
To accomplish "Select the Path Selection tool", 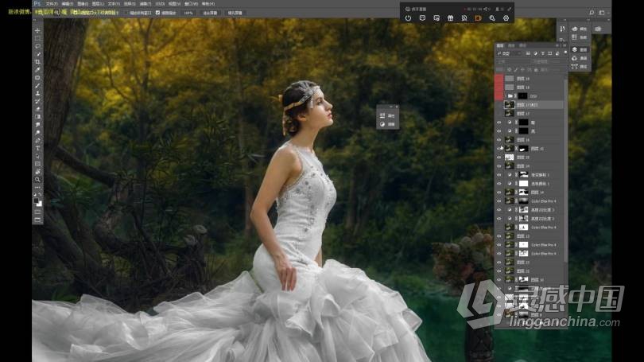I will pyautogui.click(x=37, y=156).
